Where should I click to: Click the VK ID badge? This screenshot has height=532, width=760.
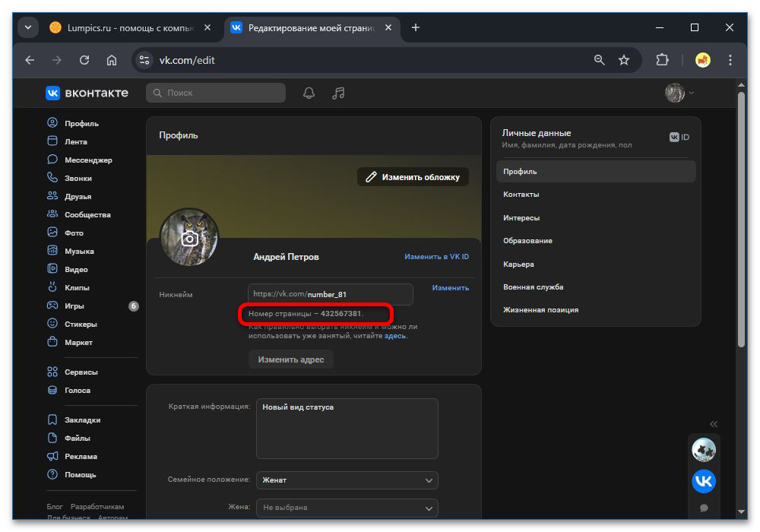679,137
